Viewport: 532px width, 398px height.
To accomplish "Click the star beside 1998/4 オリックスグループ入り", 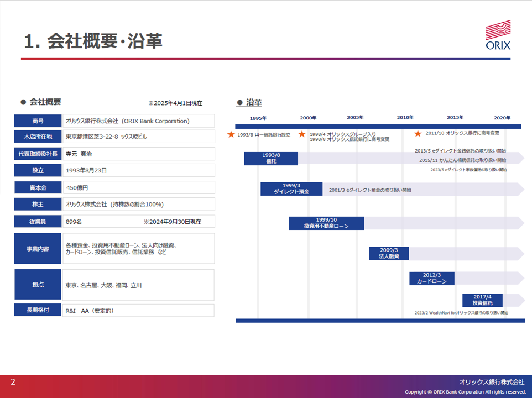I will point(302,134).
